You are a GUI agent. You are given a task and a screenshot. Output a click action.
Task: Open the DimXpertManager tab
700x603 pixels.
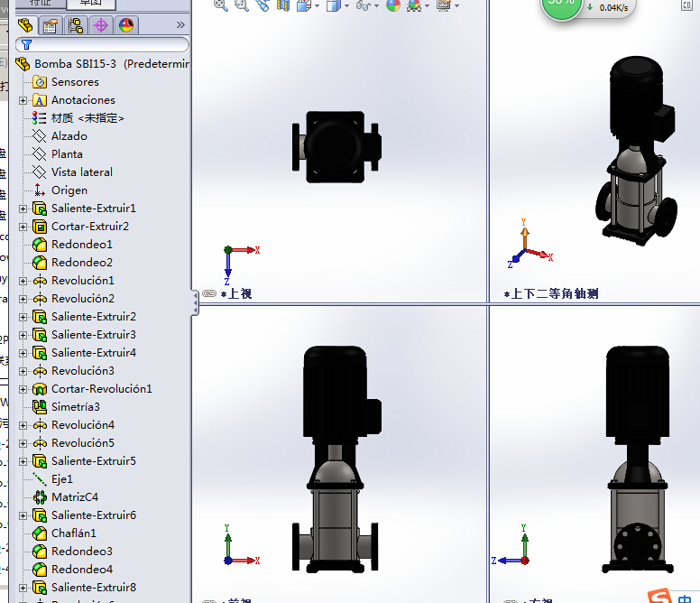click(x=101, y=25)
